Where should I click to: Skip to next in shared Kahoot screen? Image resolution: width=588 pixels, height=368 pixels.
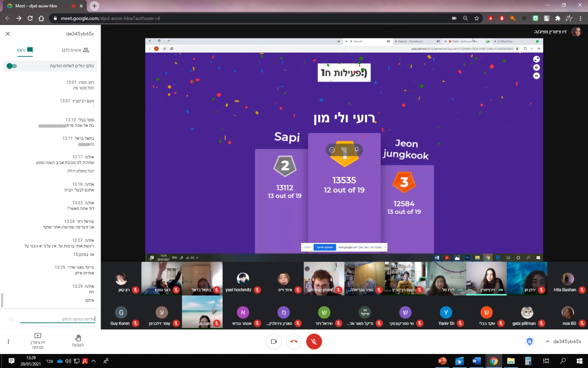coord(537,76)
